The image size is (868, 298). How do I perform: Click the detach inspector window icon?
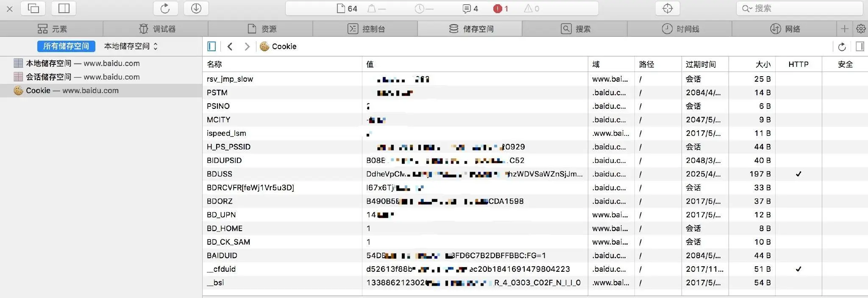(x=33, y=8)
